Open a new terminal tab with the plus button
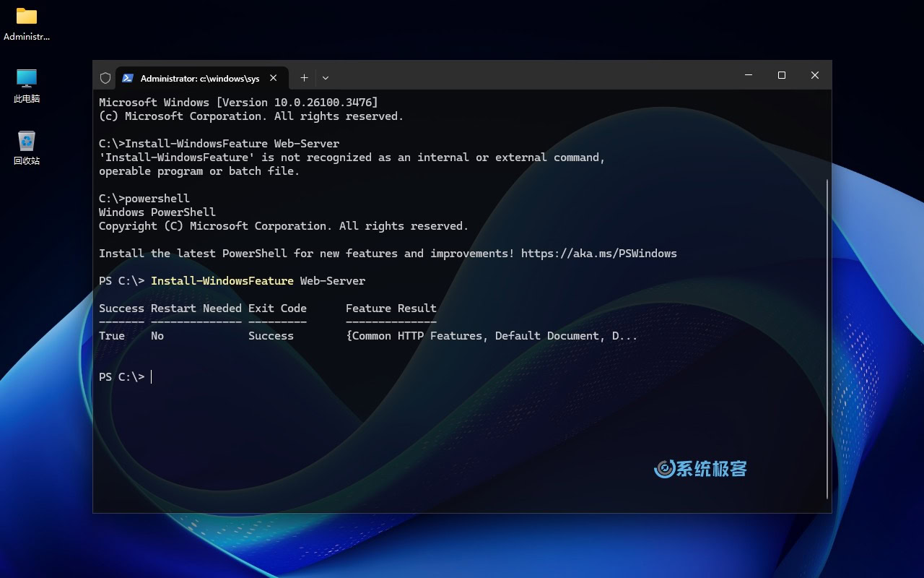The height and width of the screenshot is (578, 924). click(304, 78)
